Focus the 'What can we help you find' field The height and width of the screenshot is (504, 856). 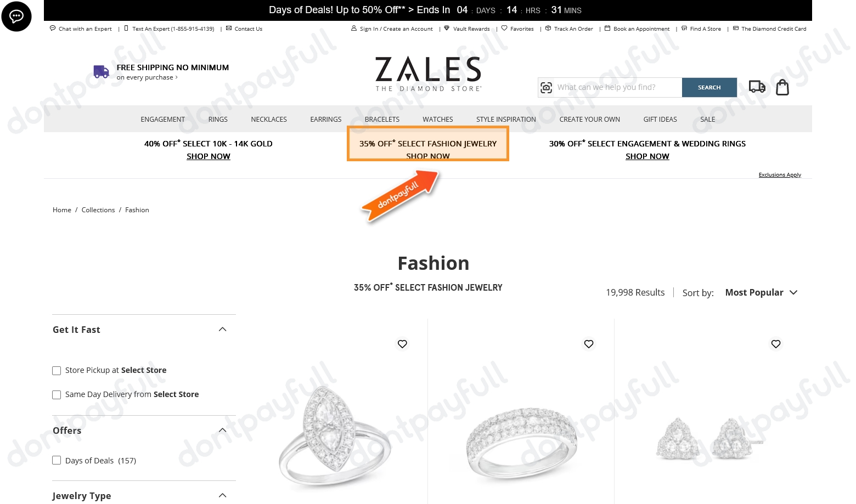tap(617, 88)
